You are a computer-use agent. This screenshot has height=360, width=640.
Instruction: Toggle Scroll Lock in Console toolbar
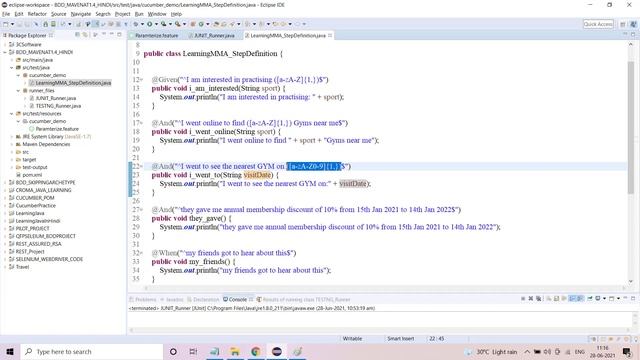click(x=556, y=299)
